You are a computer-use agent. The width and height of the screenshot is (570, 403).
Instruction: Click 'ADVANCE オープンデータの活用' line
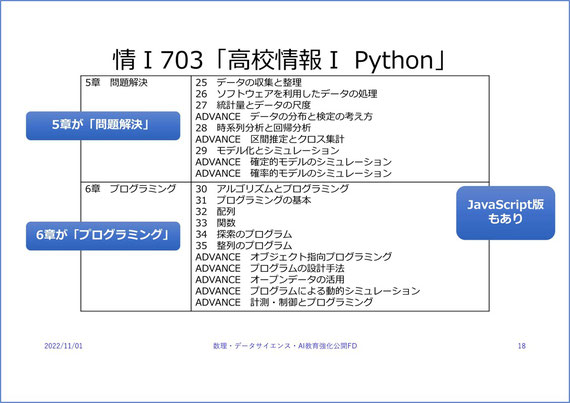(270, 279)
